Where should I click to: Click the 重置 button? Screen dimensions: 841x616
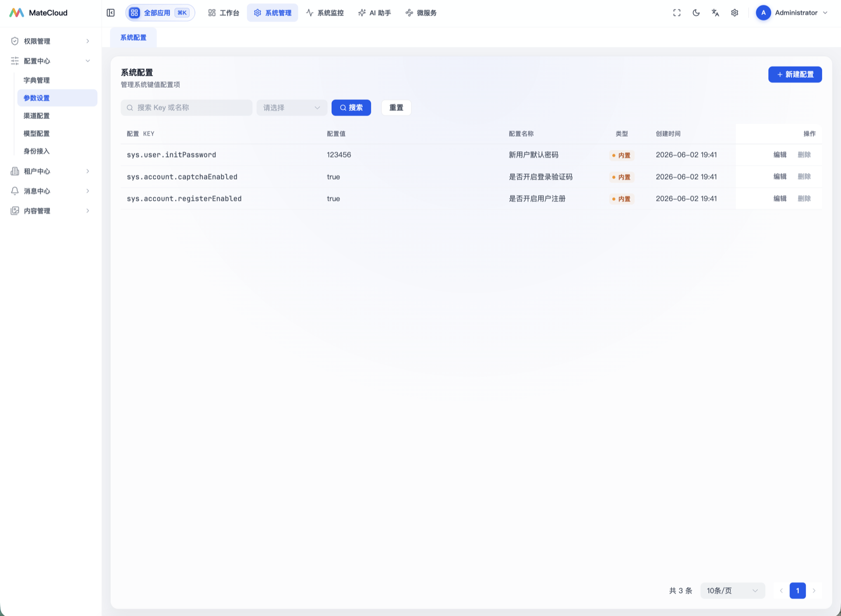(x=396, y=108)
